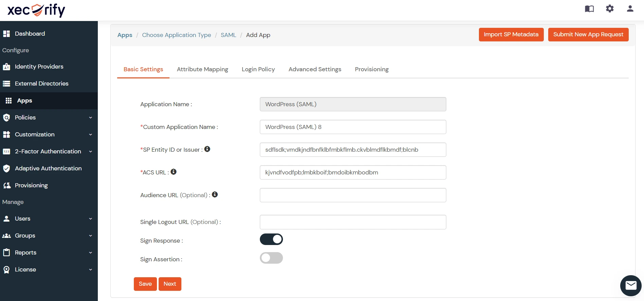Viewport: 644px width, 301px height.
Task: Open the documentation book icon
Action: click(589, 9)
